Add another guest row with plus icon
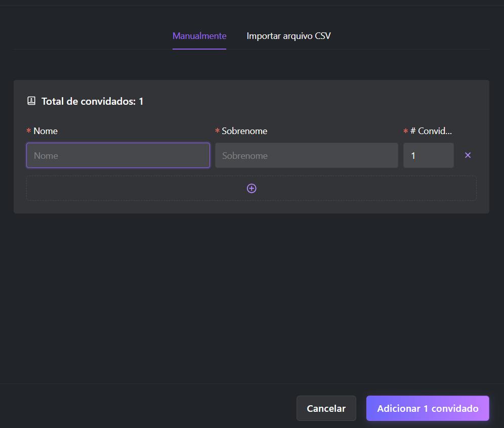The height and width of the screenshot is (428, 504). point(251,188)
